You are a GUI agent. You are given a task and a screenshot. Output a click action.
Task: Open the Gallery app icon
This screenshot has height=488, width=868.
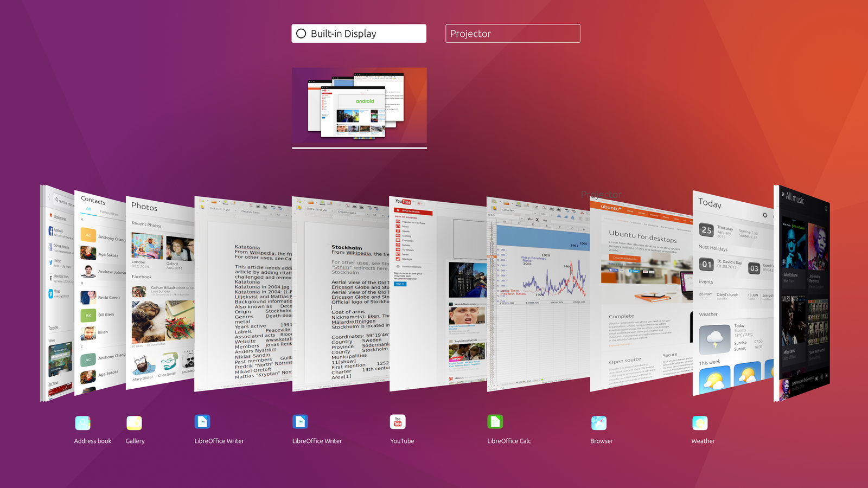click(134, 423)
